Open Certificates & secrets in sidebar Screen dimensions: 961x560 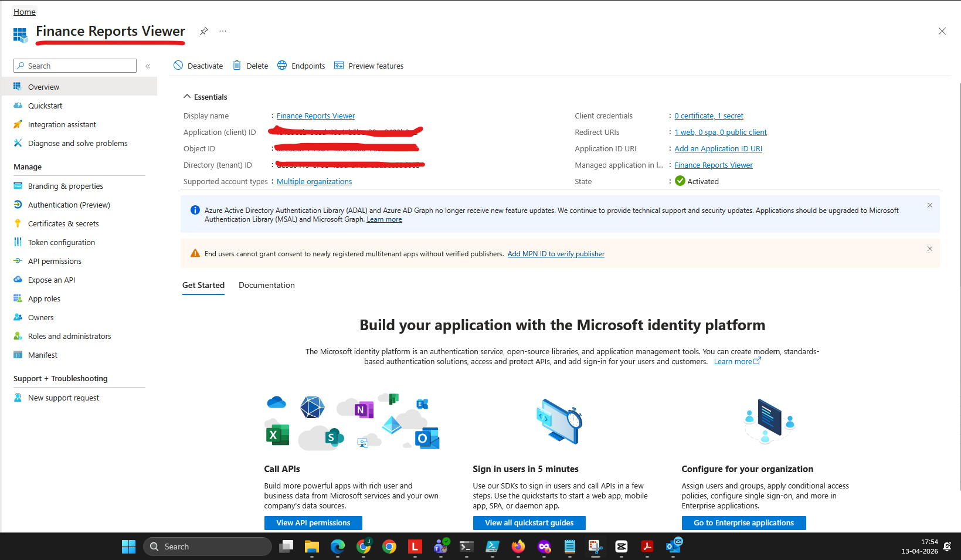coord(63,223)
